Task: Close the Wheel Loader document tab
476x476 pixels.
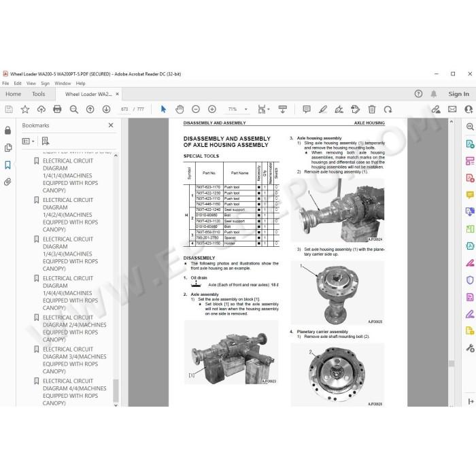Action: click(x=117, y=94)
